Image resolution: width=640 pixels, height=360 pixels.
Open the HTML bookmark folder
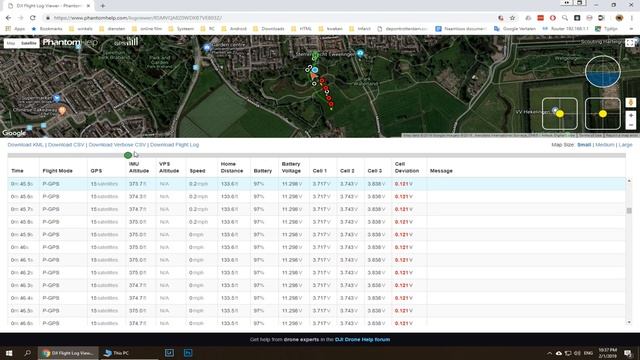302,29
